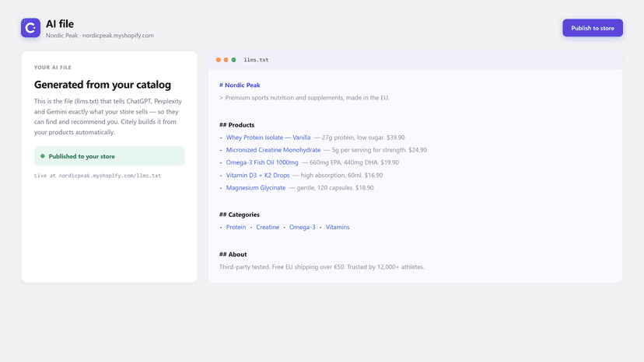Open the Creatine category link
Image resolution: width=644 pixels, height=362 pixels.
point(268,227)
